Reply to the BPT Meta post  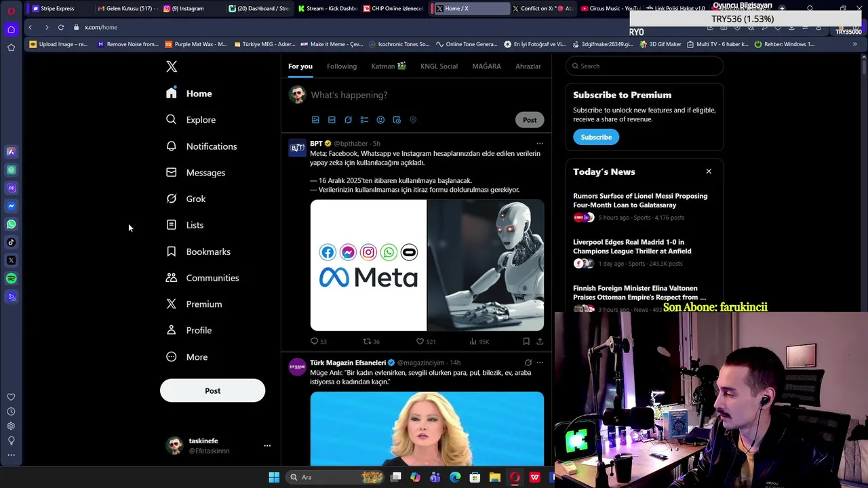click(318, 342)
